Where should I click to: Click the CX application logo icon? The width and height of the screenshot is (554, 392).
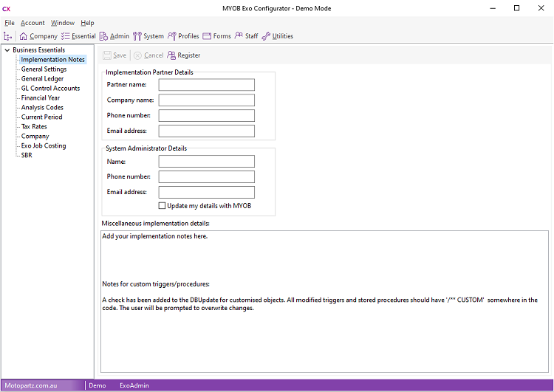click(x=7, y=9)
